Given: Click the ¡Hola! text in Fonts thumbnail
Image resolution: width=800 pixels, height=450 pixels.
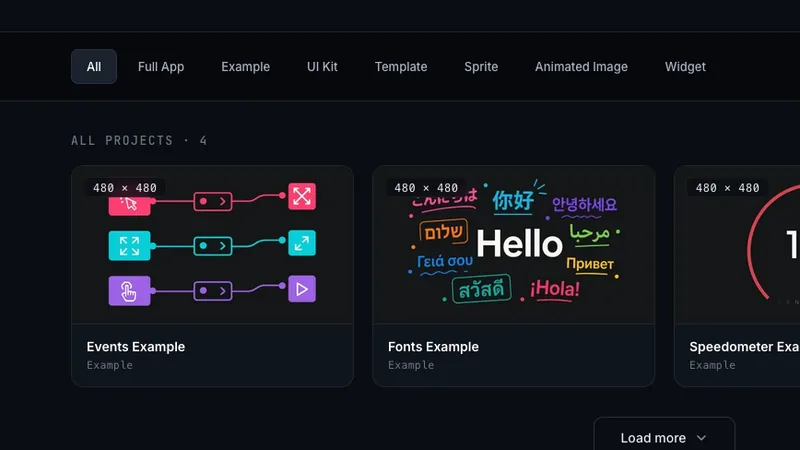Looking at the screenshot, I should tap(555, 289).
